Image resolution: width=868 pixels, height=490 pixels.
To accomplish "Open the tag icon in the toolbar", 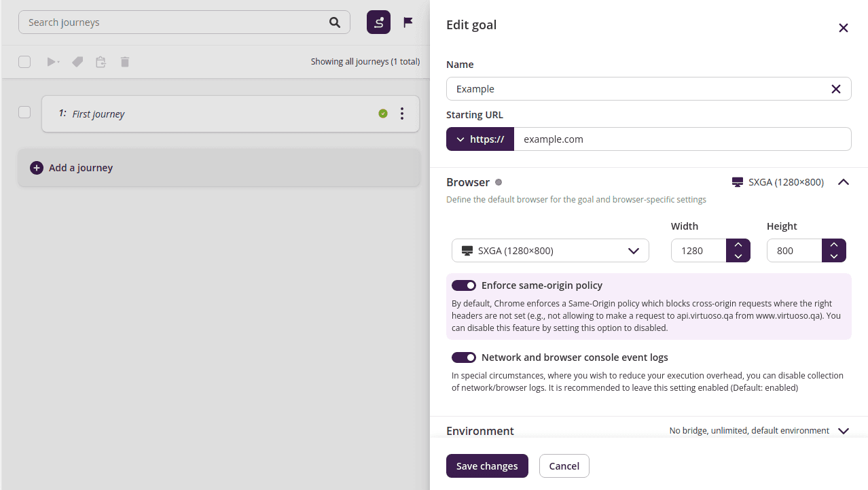I will pos(77,62).
